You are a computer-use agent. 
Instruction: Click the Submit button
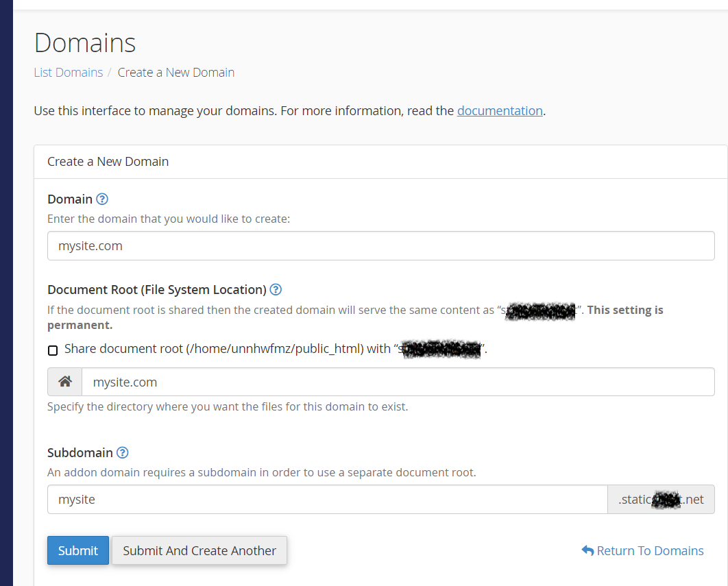(x=77, y=550)
